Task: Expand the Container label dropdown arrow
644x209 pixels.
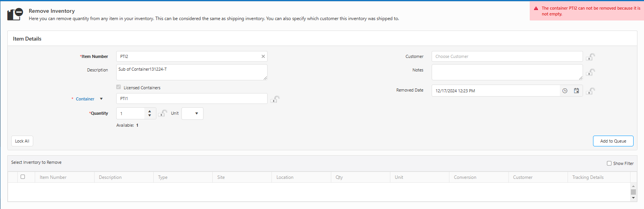Action: (x=102, y=99)
